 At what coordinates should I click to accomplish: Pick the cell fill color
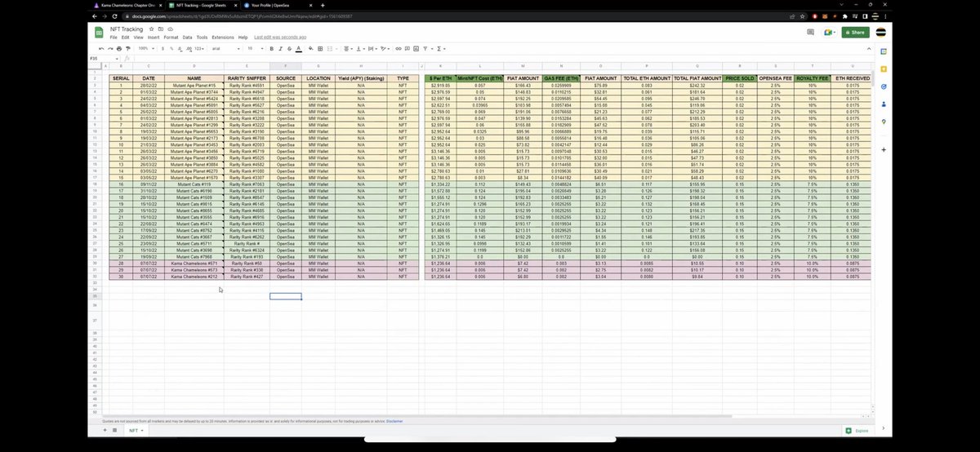pyautogui.click(x=311, y=48)
